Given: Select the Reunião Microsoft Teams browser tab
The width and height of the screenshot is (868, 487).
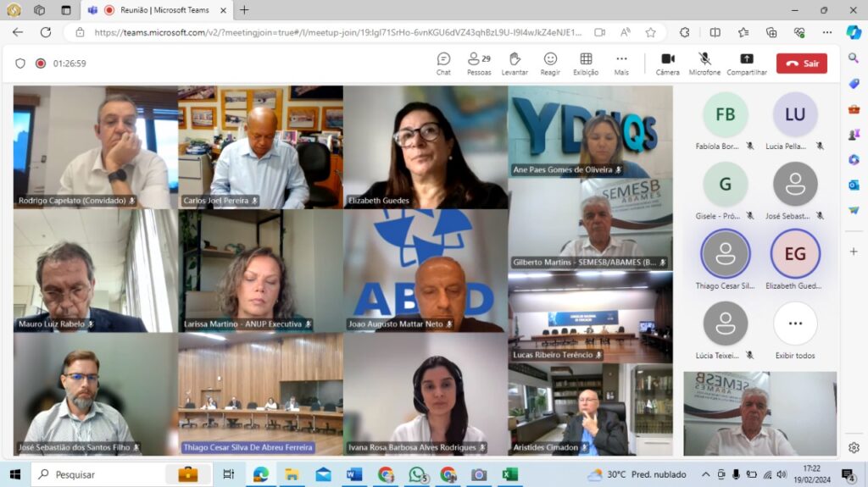Looking at the screenshot, I should [157, 10].
